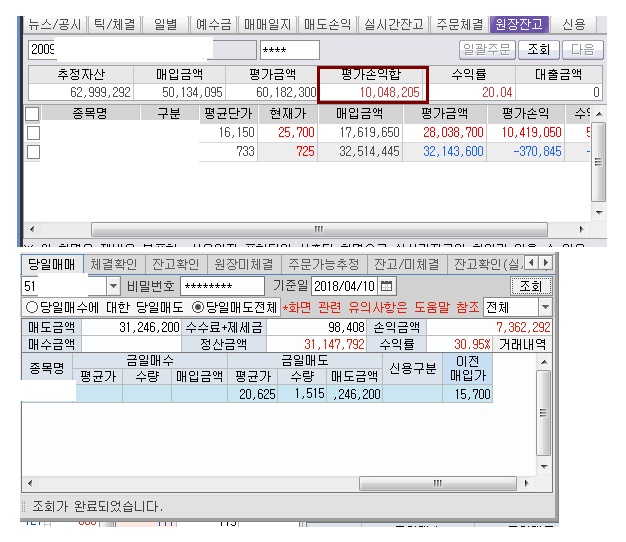
Task: Click the 비밀번호 password field
Action: coord(222,286)
